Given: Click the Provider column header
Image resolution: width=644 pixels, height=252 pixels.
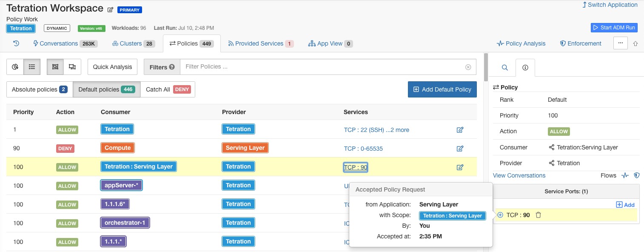Looking at the screenshot, I should [234, 112].
